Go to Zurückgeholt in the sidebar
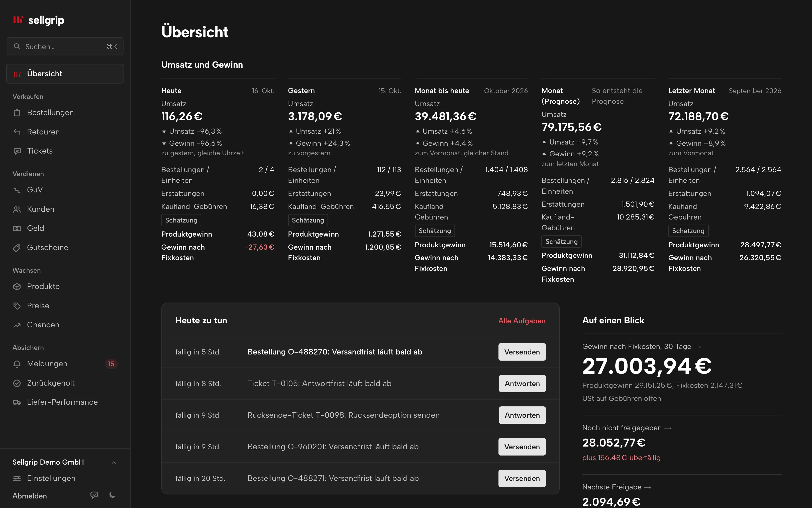Screen dimensions: 812x508 click(65, 383)
